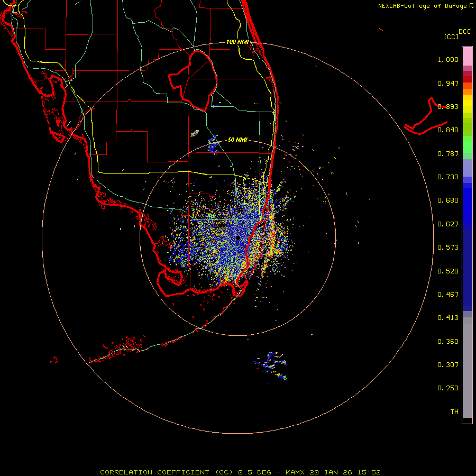Click the pink top segment of color bar
The width and height of the screenshot is (476, 476).
tap(467, 57)
